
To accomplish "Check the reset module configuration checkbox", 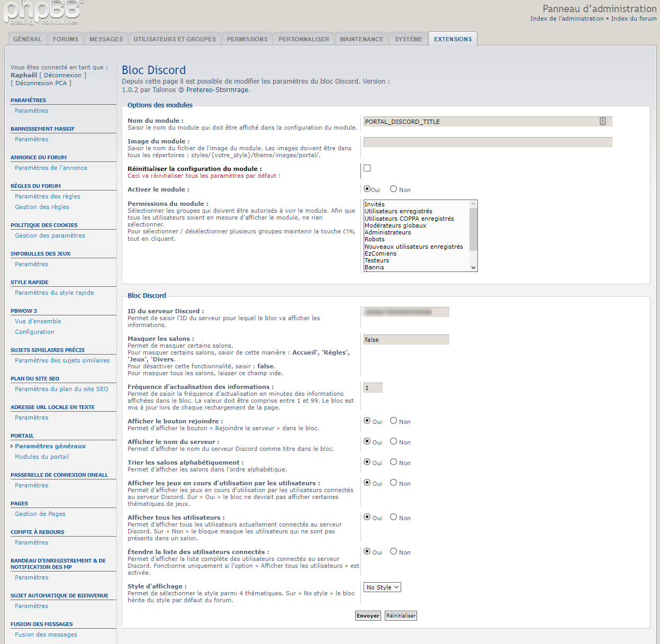I will (x=367, y=168).
